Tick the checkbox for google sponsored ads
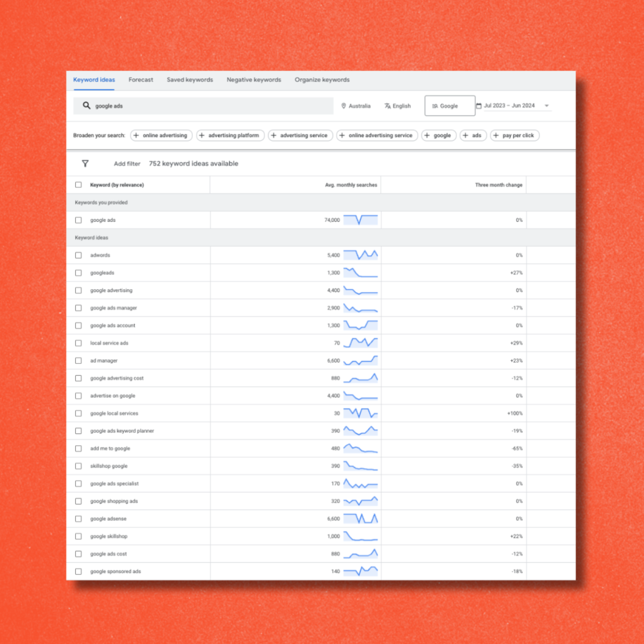The width and height of the screenshot is (644, 644). (x=78, y=571)
